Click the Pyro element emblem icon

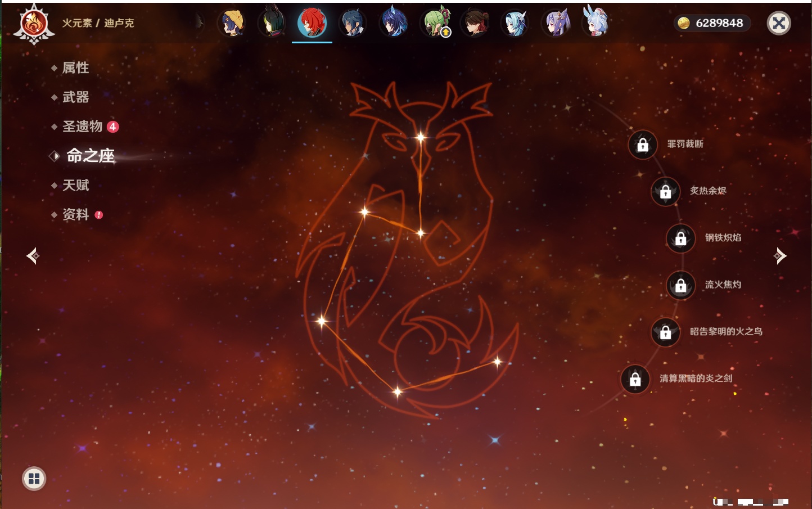34,24
